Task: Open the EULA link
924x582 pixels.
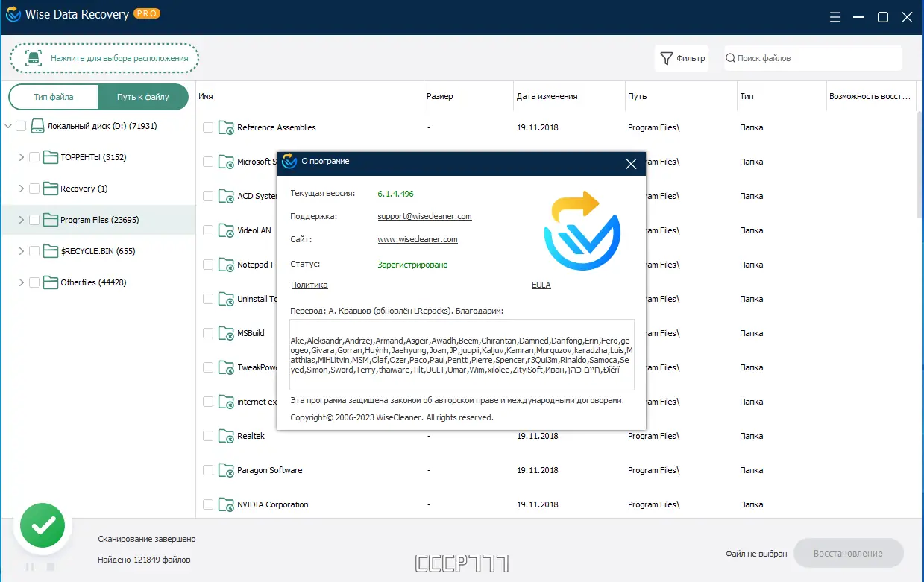Action: [x=541, y=285]
